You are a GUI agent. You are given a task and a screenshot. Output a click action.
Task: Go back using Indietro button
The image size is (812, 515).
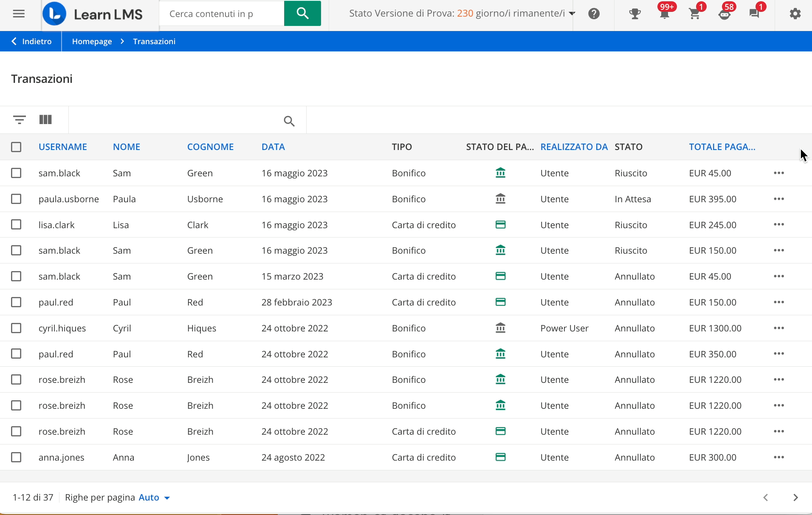pyautogui.click(x=31, y=41)
